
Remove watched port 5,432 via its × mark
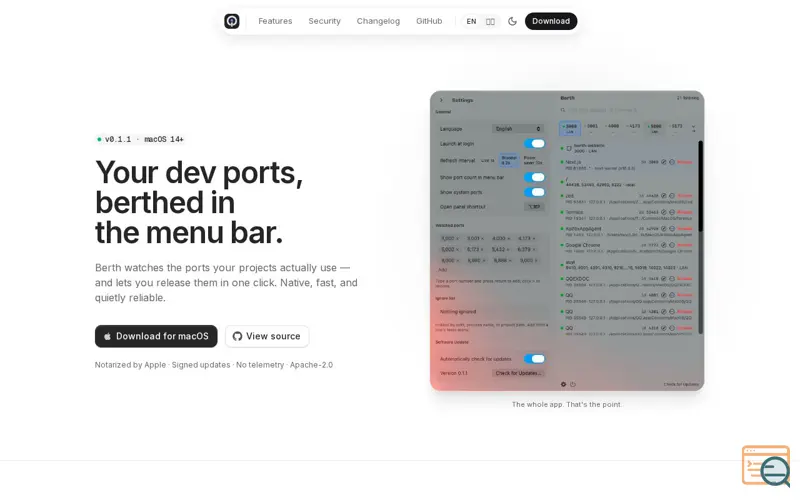[x=508, y=249]
